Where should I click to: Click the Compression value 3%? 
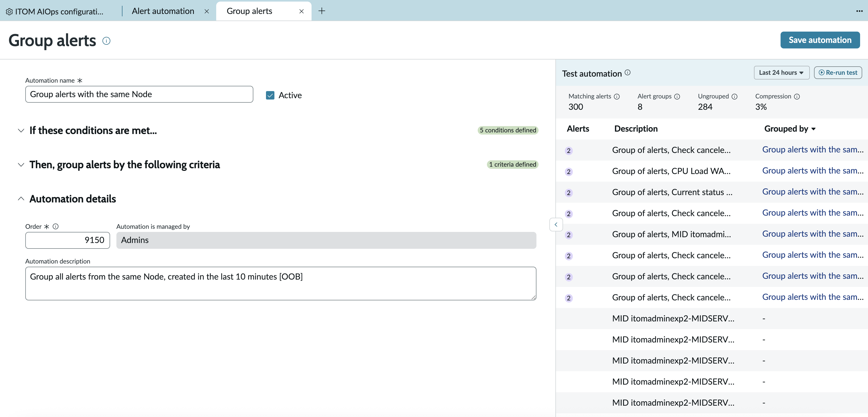coord(761,107)
